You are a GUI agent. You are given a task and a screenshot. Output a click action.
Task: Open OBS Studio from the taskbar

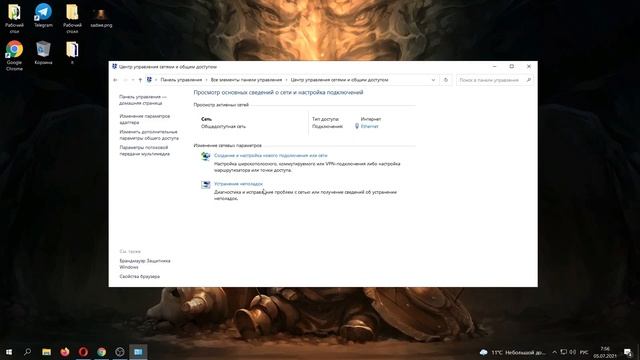(120, 352)
